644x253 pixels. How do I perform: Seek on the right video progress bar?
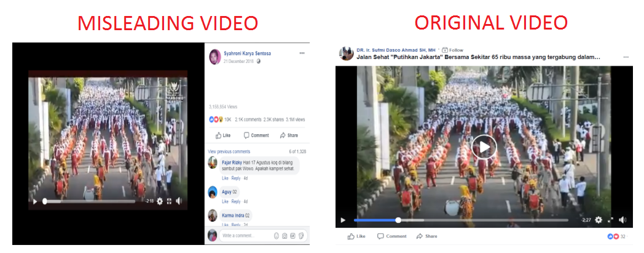[x=461, y=220]
